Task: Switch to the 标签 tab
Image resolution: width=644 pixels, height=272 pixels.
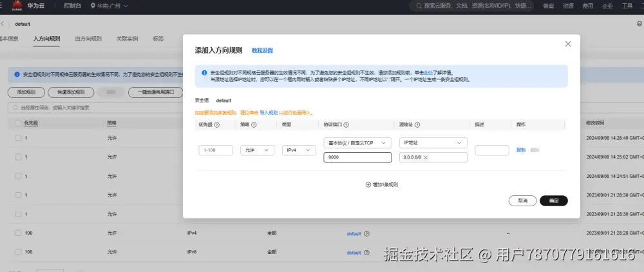Action: 158,39
